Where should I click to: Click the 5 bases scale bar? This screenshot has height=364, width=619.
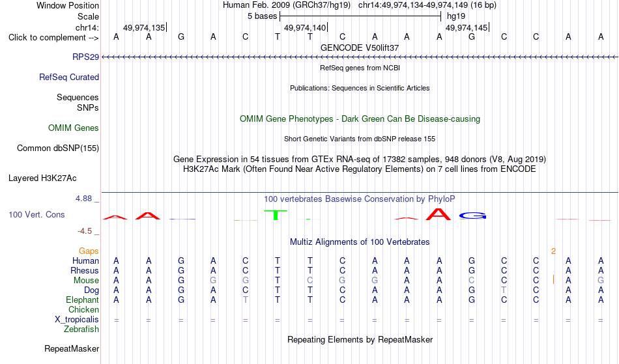coord(360,16)
